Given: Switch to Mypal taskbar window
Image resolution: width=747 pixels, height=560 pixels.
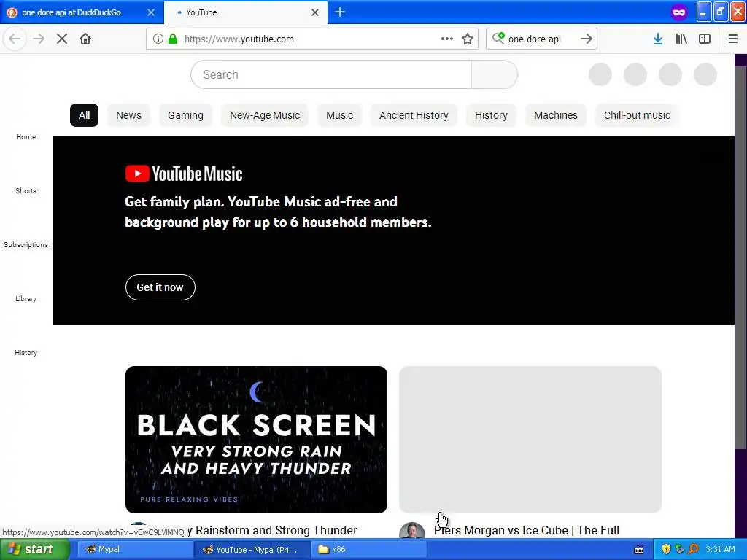Looking at the screenshot, I should tap(135, 550).
